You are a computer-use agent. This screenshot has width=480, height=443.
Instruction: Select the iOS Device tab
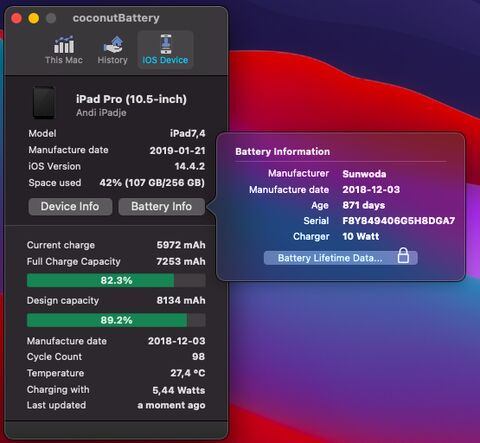pos(165,50)
